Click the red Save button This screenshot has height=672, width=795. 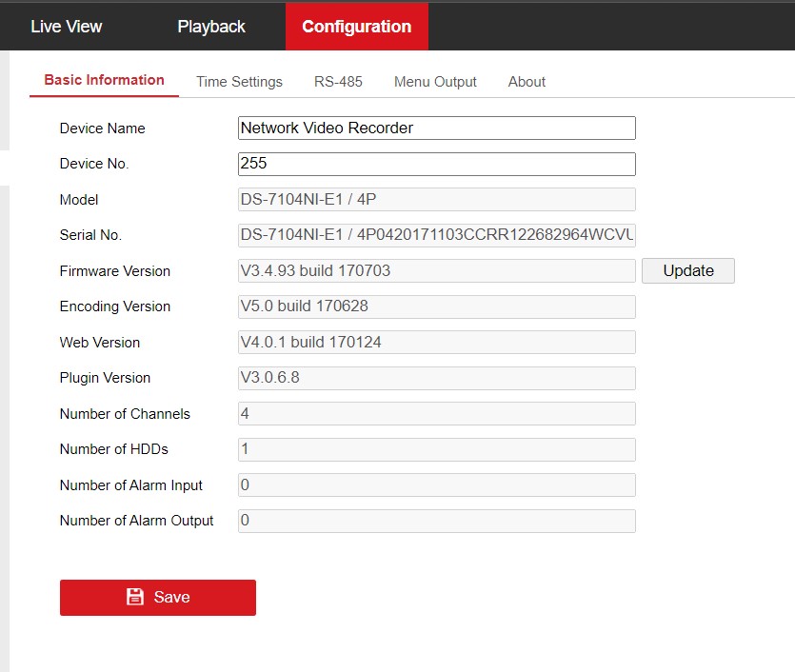158,597
